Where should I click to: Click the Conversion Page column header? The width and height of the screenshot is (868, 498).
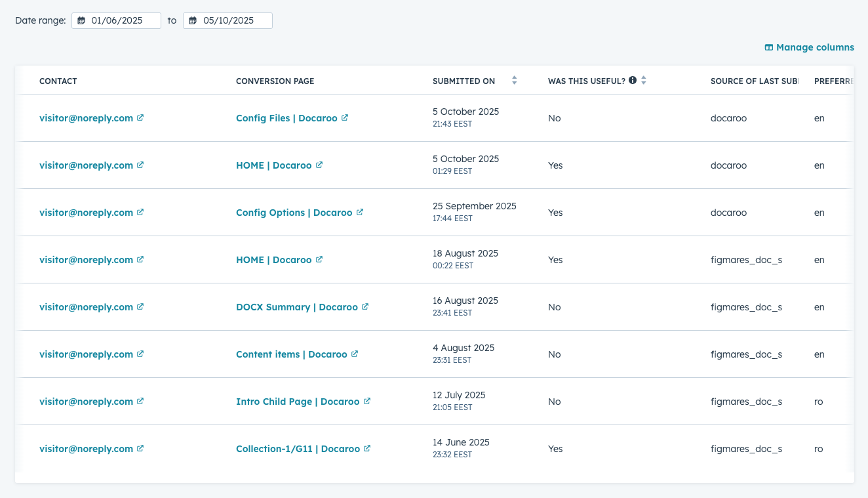pos(275,81)
